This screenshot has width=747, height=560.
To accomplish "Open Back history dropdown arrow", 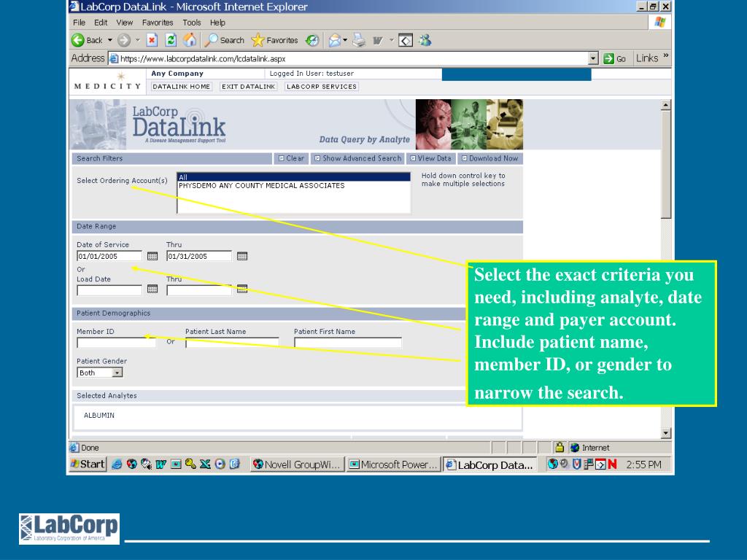I will click(110, 41).
